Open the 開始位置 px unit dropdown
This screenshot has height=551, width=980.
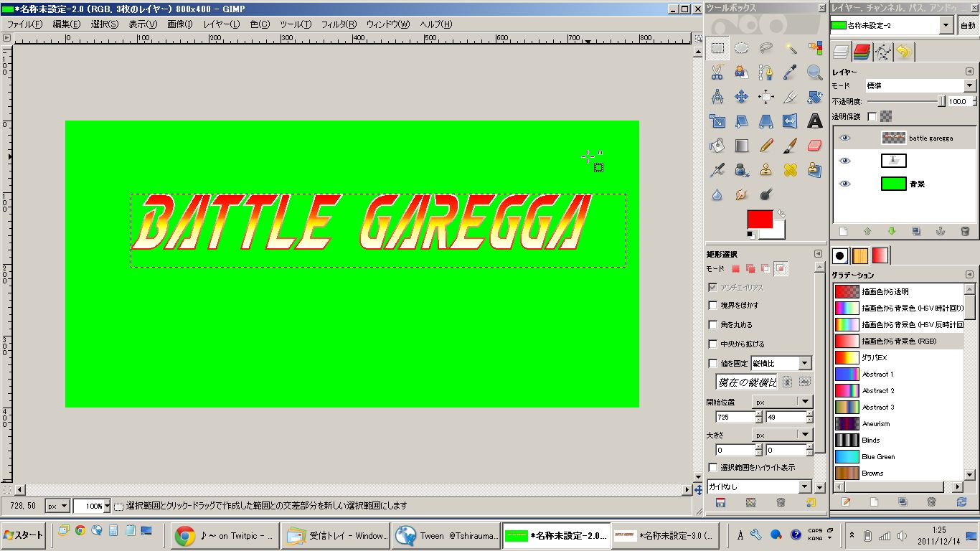[x=782, y=402]
